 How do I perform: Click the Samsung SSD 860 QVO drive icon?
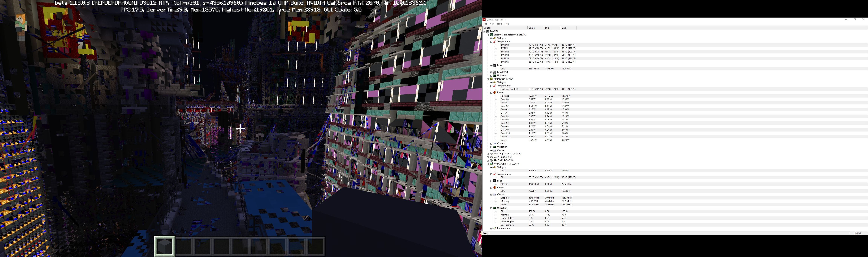click(491, 154)
